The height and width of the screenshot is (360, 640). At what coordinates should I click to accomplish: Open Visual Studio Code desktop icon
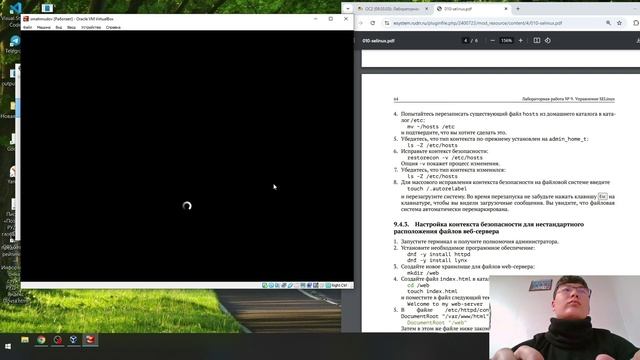click(15, 9)
